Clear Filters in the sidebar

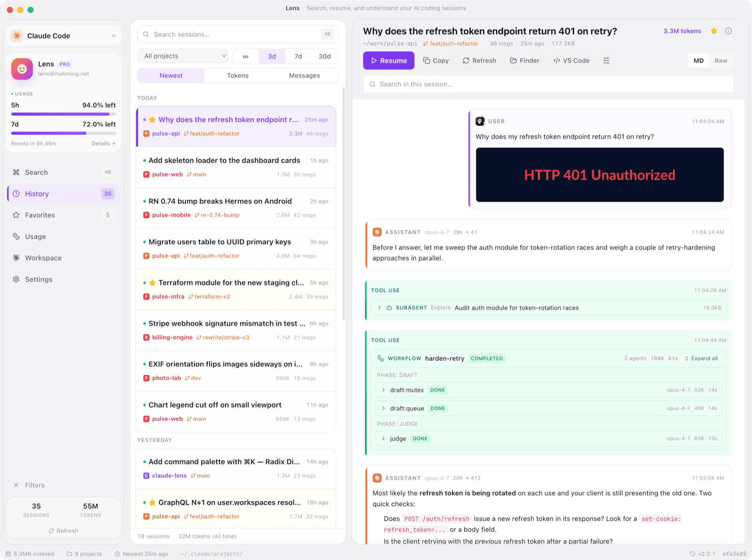click(x=29, y=485)
